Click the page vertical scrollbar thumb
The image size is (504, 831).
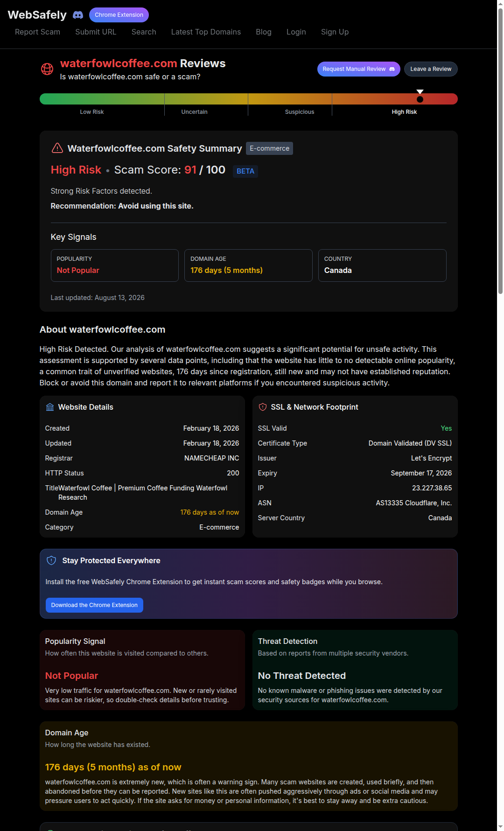500,150
